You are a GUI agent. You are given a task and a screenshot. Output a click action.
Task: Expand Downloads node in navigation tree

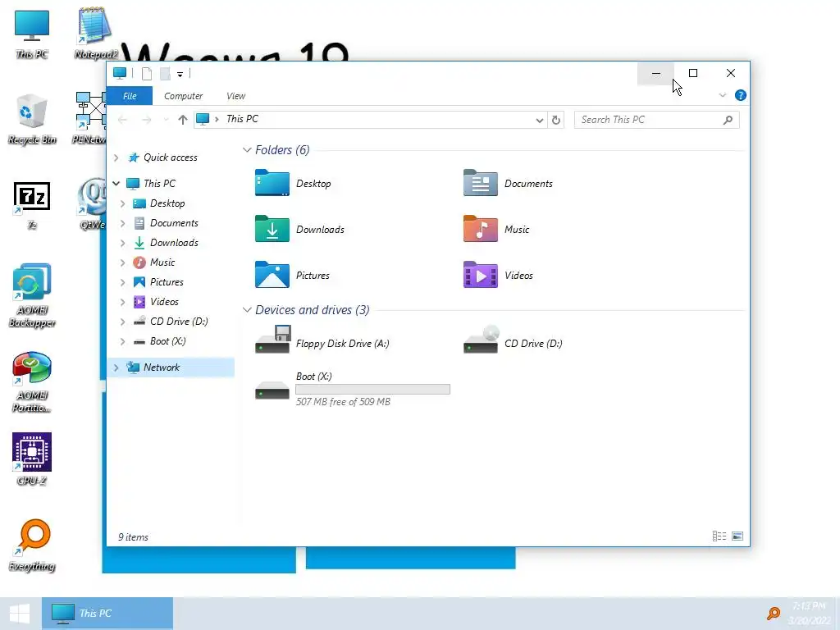coord(123,243)
